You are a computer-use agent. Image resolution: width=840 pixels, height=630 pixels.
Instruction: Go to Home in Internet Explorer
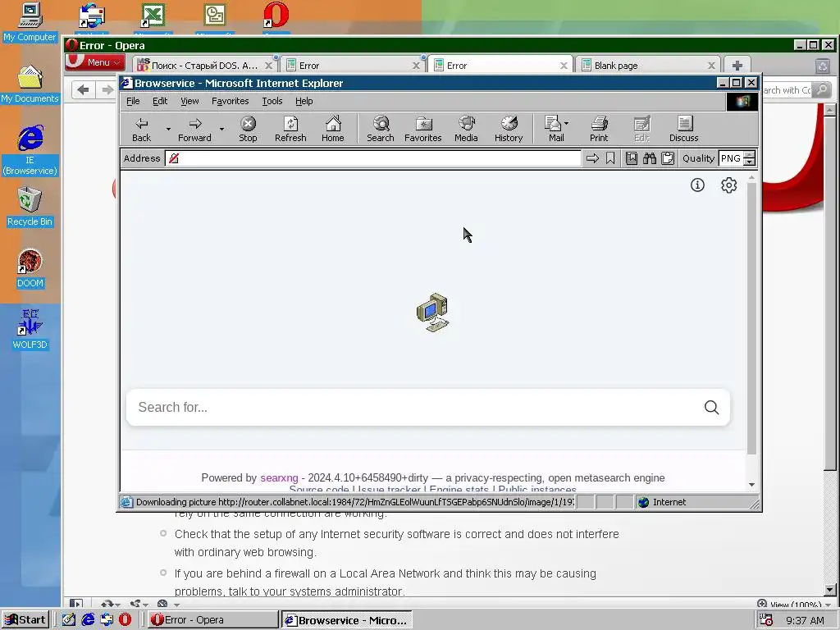pos(333,129)
